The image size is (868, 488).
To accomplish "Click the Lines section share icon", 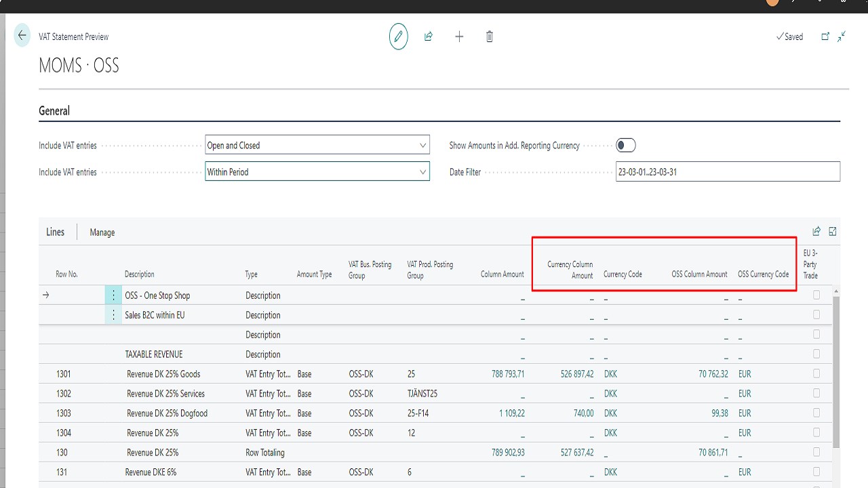I will click(816, 232).
